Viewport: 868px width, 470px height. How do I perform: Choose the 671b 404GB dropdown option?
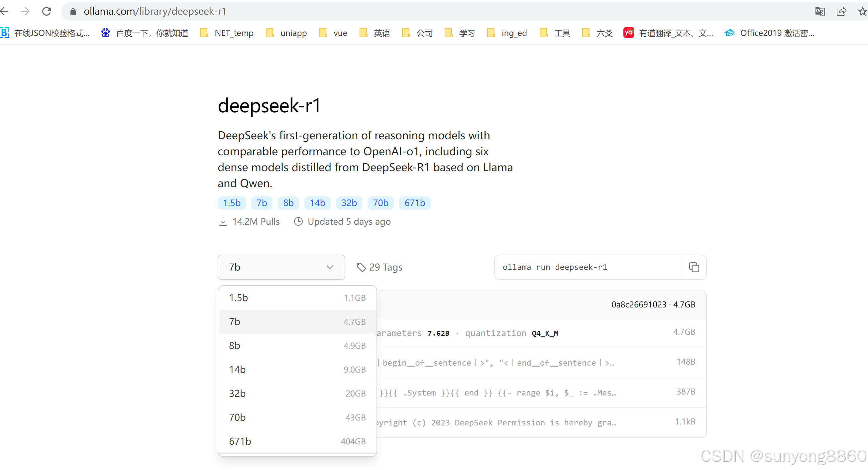pos(297,441)
